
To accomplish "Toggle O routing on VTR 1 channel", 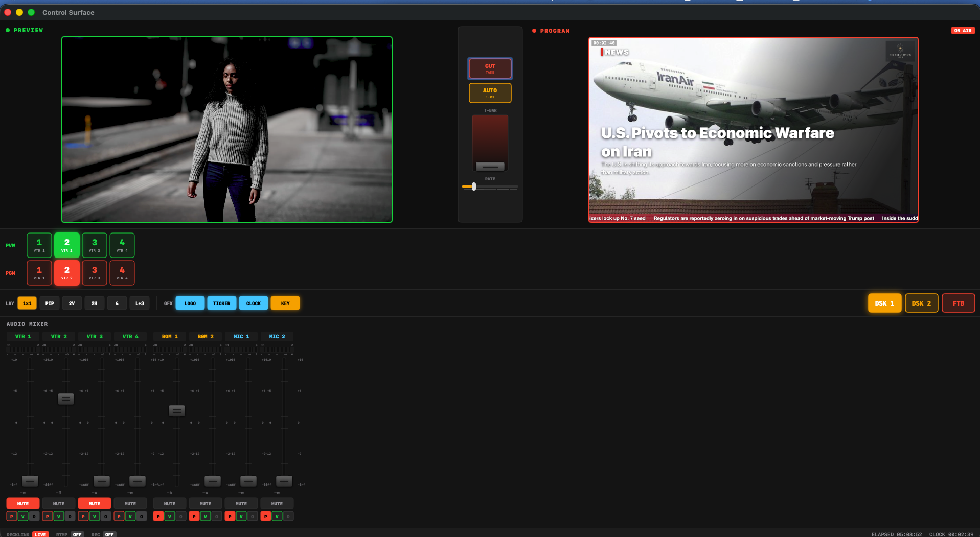I will coord(34,516).
